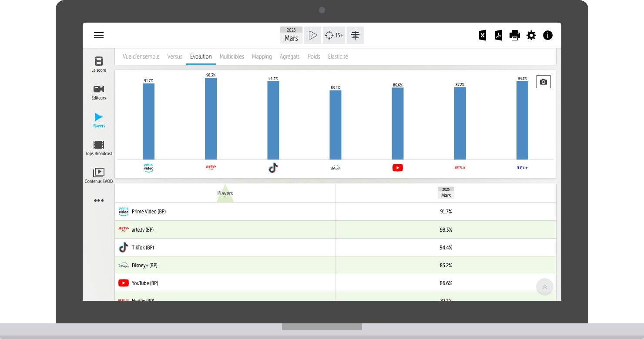Expand the 2025 Mars period selector

coord(291,35)
